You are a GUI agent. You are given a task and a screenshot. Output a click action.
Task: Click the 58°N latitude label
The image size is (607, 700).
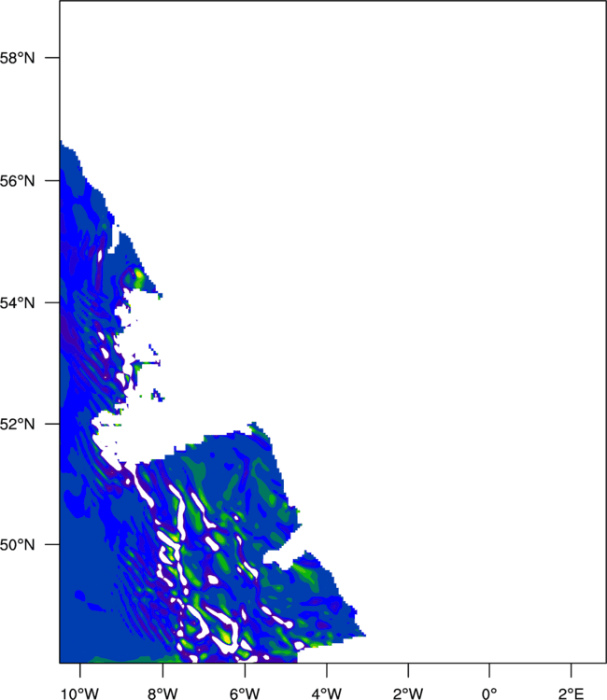click(17, 58)
